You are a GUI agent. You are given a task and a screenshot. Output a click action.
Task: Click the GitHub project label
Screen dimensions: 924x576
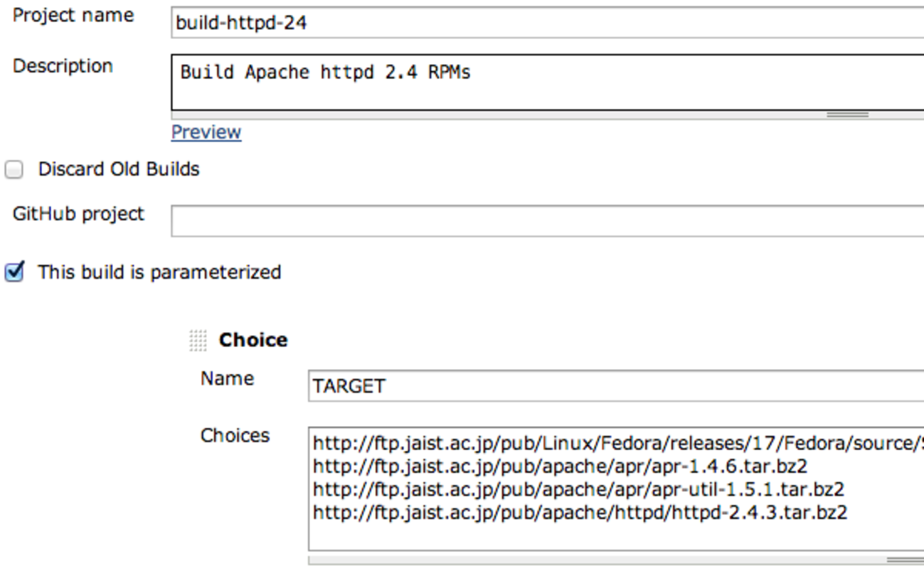78,214
